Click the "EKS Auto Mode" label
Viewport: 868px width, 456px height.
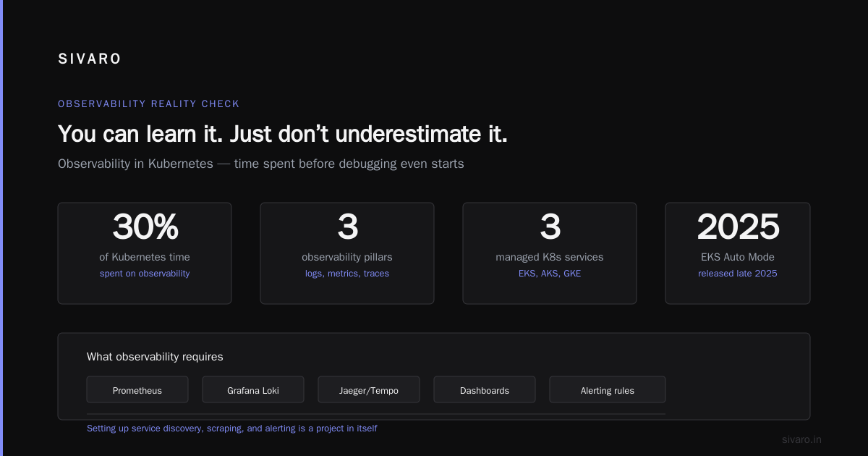pos(738,257)
